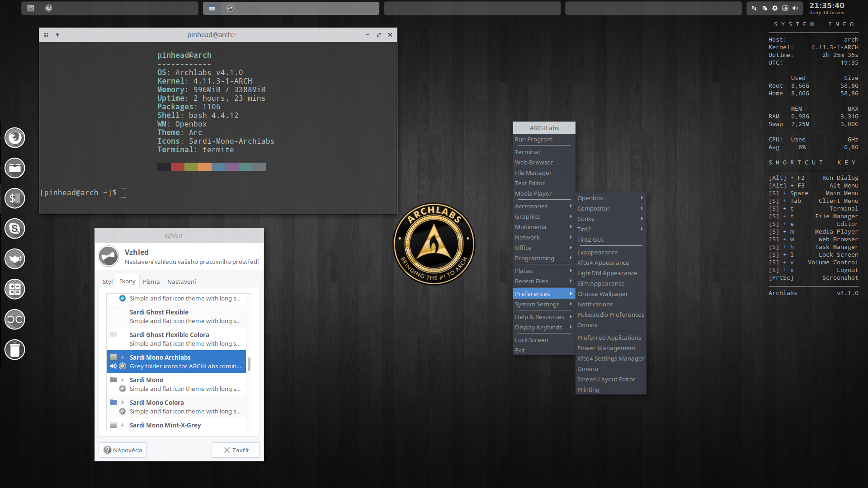Click the network up-down arrows tray icon
The height and width of the screenshot is (488, 868).
click(x=754, y=8)
